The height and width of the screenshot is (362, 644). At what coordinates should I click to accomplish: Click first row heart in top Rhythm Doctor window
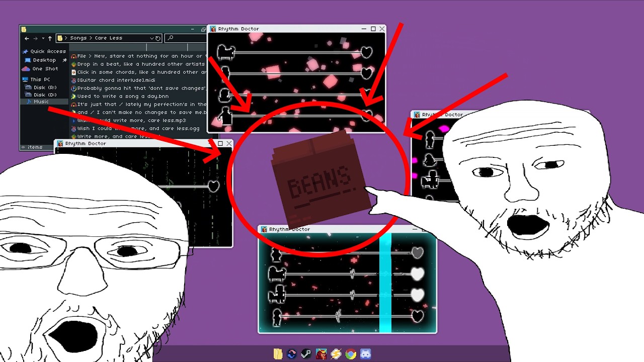tap(367, 52)
